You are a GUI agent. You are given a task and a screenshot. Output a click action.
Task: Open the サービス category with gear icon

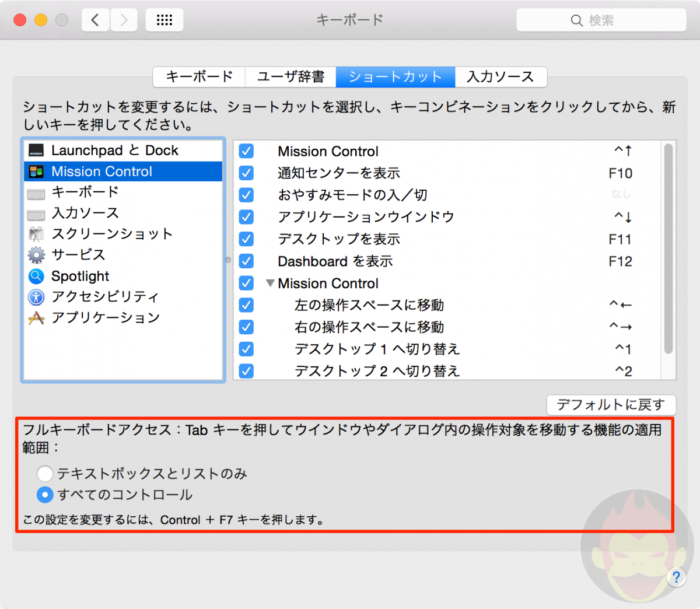[x=36, y=255]
